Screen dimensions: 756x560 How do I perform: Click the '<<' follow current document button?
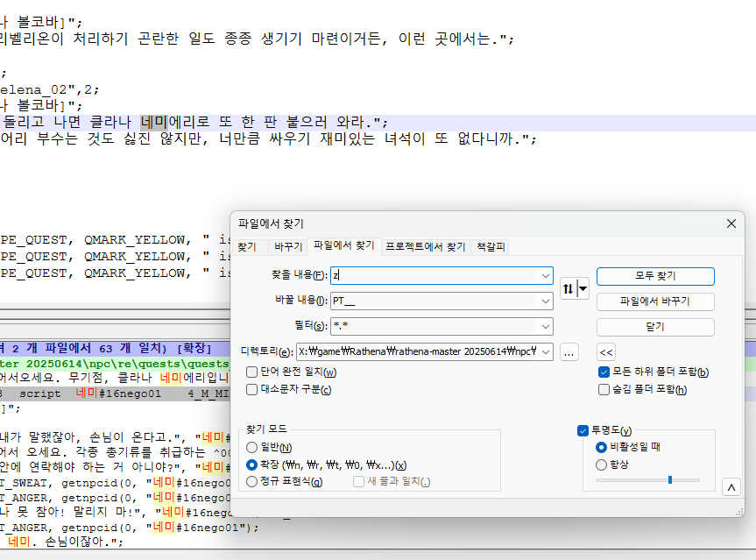[x=606, y=352]
